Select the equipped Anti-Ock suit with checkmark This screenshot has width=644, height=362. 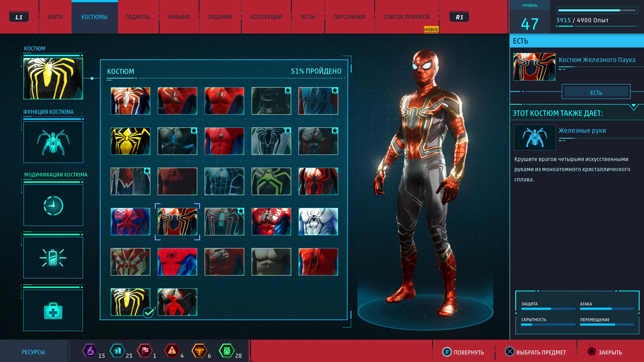click(130, 302)
